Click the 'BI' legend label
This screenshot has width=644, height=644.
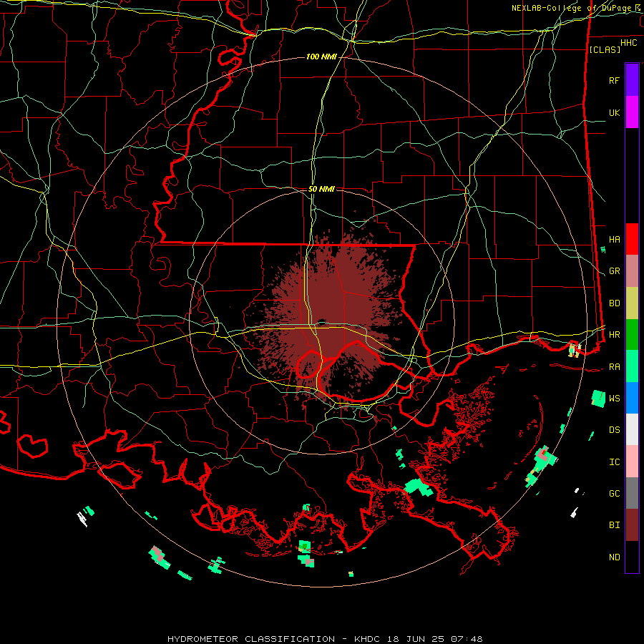tap(614, 525)
